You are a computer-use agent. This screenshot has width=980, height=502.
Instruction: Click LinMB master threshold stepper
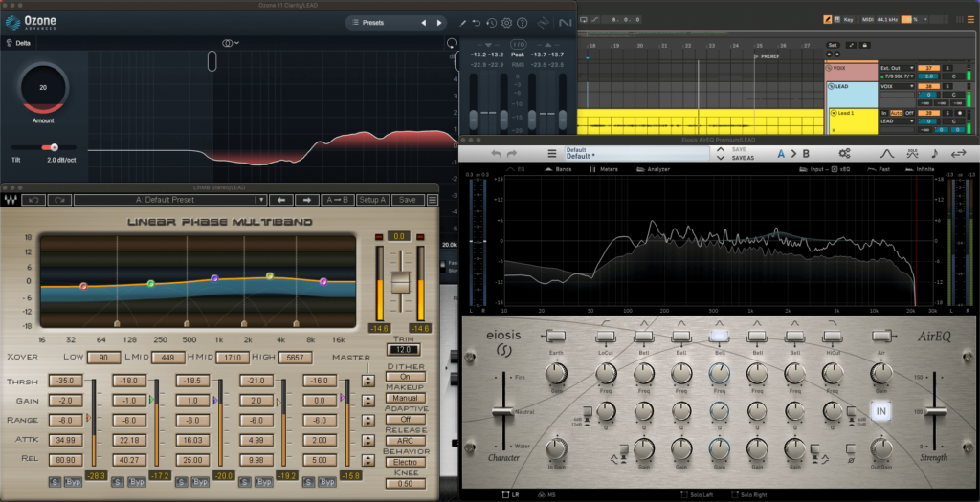point(368,381)
